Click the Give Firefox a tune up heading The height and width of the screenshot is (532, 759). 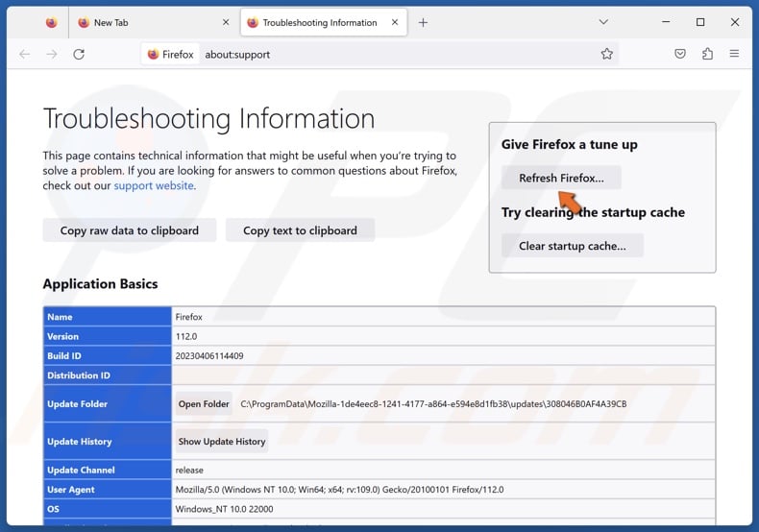point(569,144)
